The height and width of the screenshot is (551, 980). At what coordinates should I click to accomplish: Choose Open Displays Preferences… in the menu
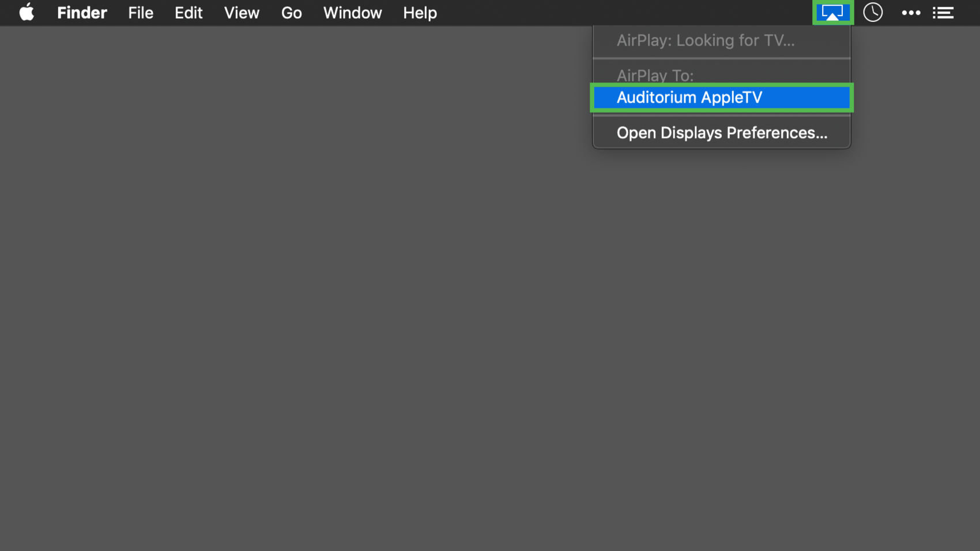click(721, 133)
